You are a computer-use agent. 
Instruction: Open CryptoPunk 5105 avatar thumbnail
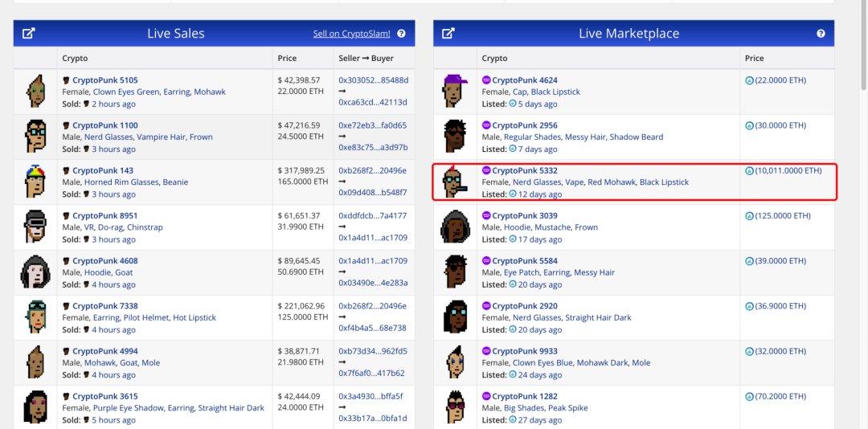pyautogui.click(x=35, y=92)
